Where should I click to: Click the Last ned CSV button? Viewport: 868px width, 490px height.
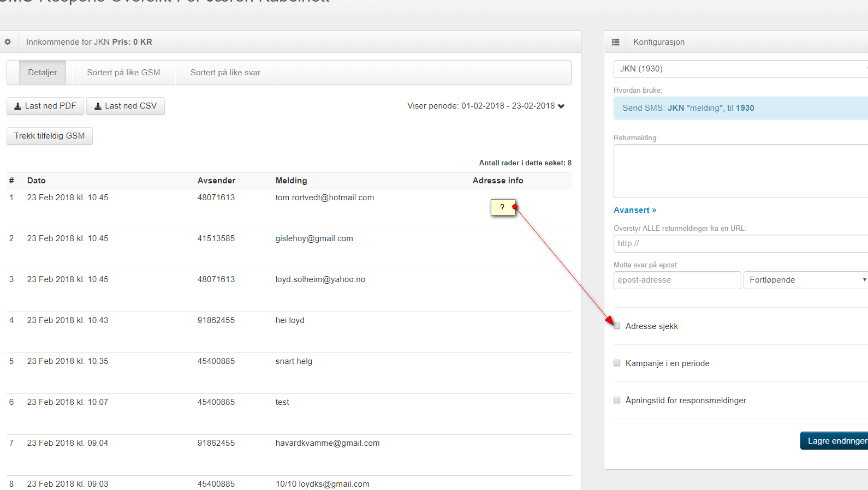pos(126,106)
